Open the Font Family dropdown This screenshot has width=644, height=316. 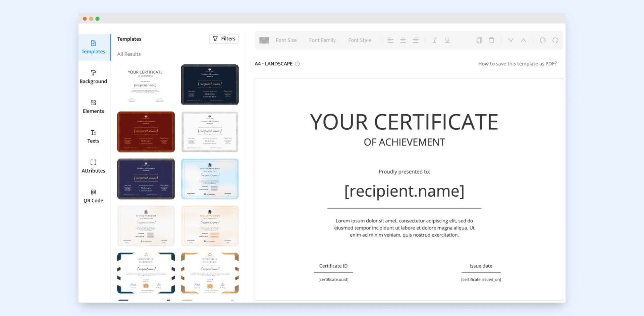click(x=322, y=40)
